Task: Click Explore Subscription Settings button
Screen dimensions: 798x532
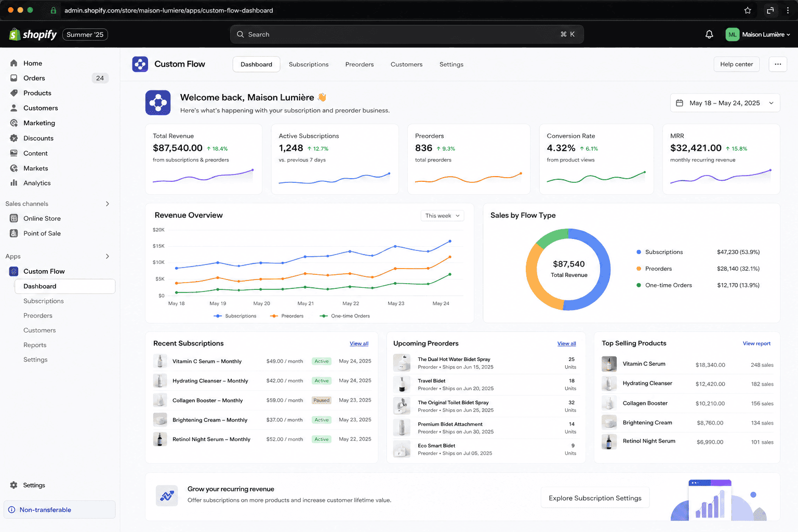Action: pos(595,498)
